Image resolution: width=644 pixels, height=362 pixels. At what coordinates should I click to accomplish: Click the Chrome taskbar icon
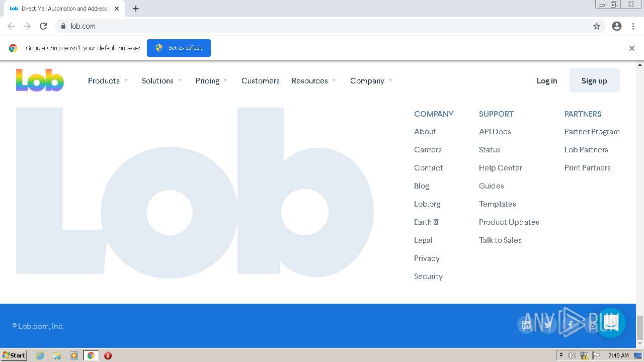91,355
